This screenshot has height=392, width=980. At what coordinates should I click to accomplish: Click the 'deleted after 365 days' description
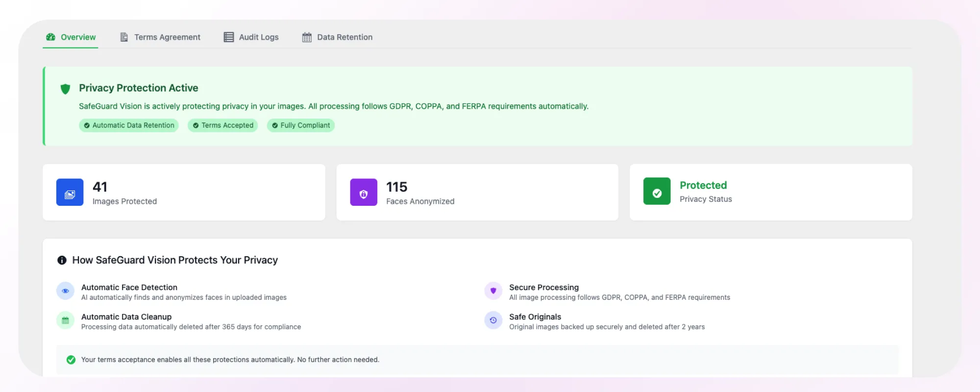tap(191, 327)
